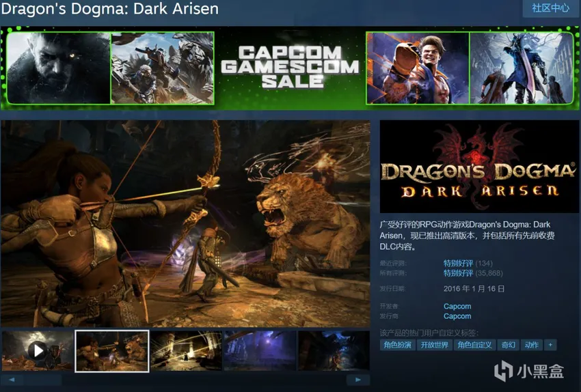Screen dimensions: 581x392
Task: Click the 最近评测 label
Action: 393,264
